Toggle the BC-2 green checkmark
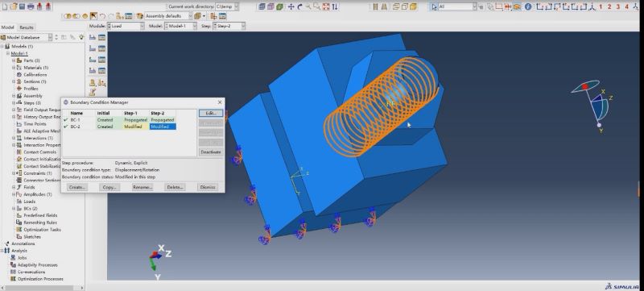The height and width of the screenshot is (291, 644). coord(66,127)
